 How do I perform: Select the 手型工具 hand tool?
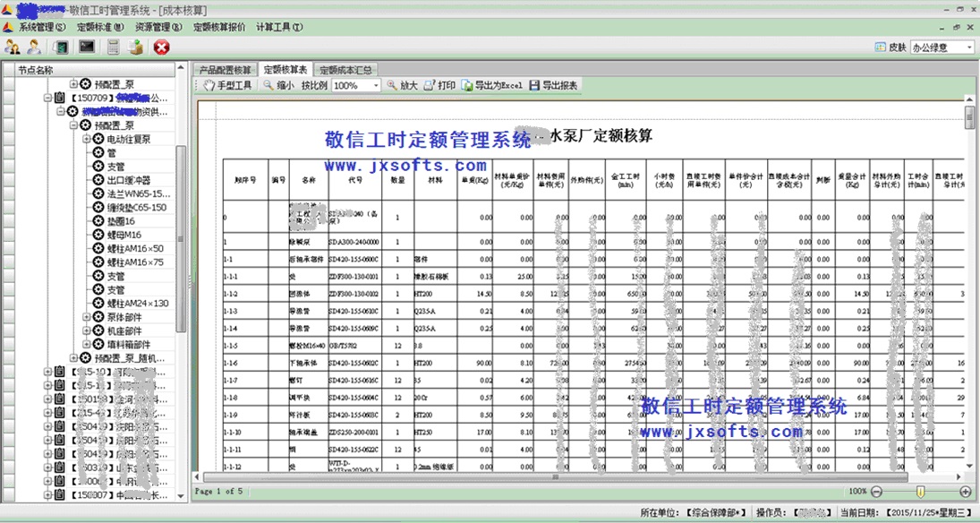click(227, 85)
